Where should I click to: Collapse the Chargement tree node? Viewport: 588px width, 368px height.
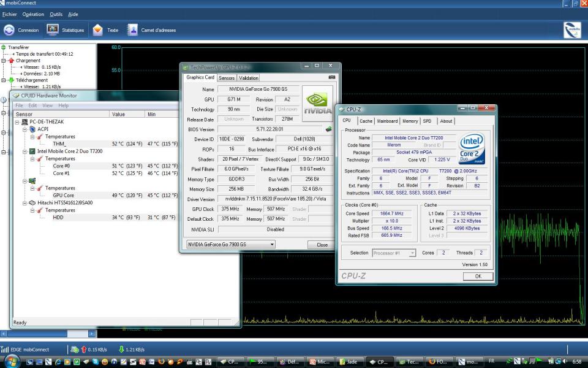click(x=4, y=61)
